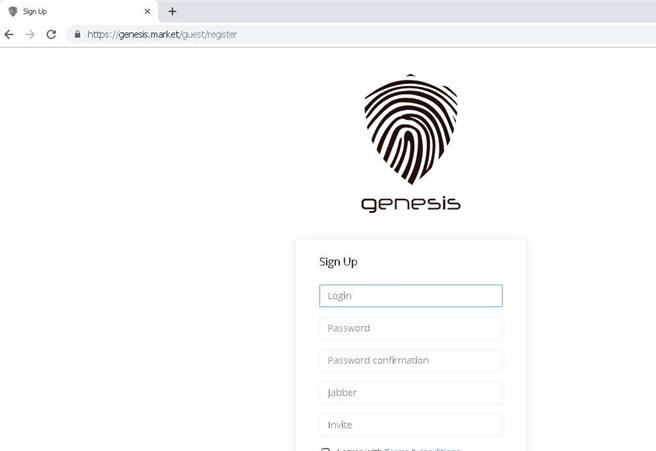
Task: Reload the page with the refresh icon
Action: click(x=51, y=34)
